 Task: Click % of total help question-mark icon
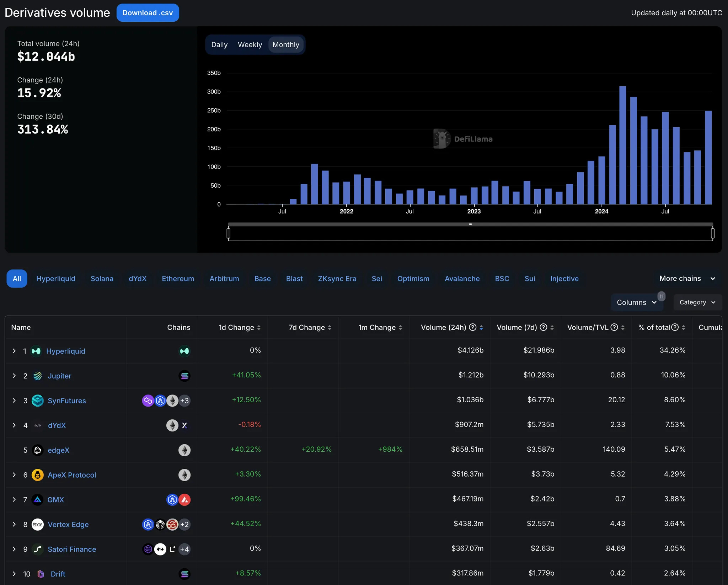[675, 327]
